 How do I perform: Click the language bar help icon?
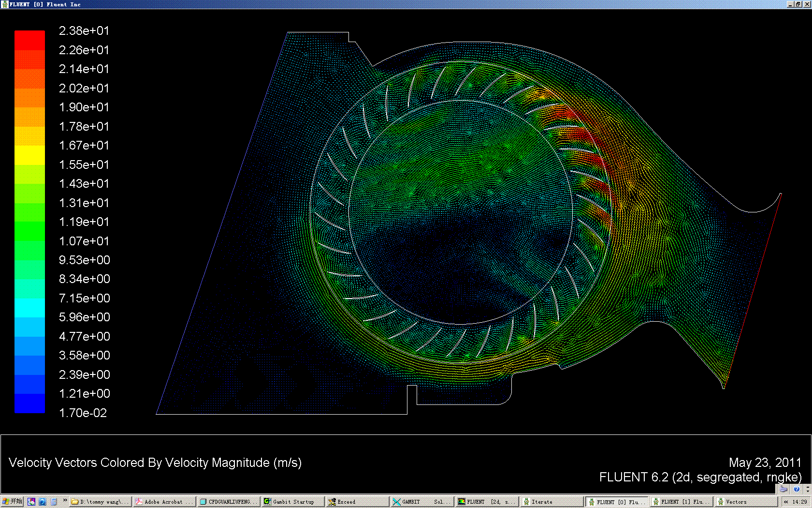(797, 489)
